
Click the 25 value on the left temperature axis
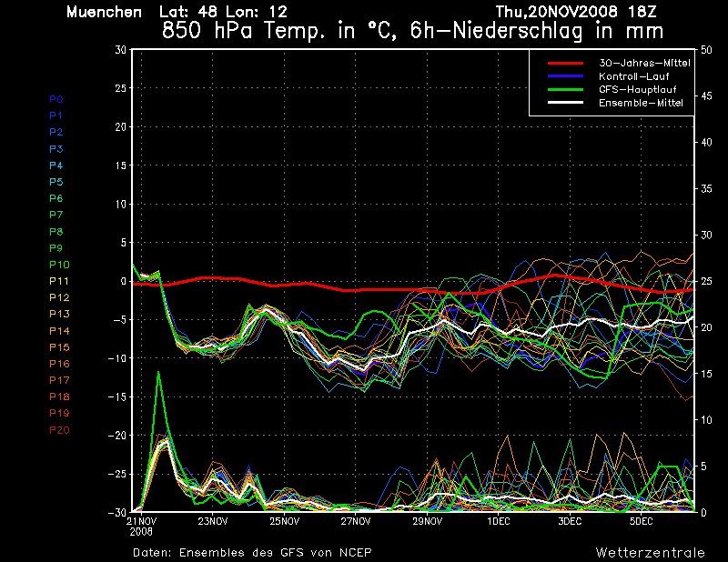click(x=121, y=88)
